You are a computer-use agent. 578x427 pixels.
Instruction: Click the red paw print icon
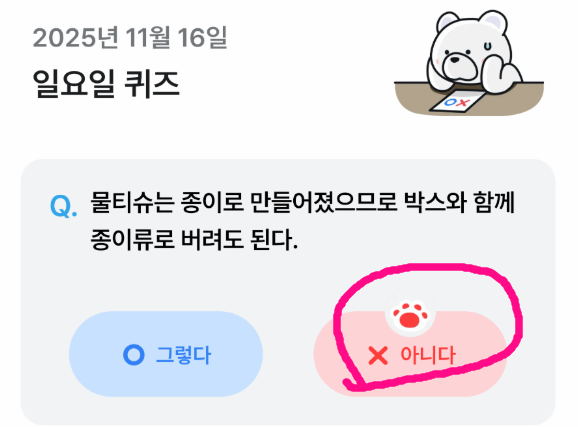[410, 315]
